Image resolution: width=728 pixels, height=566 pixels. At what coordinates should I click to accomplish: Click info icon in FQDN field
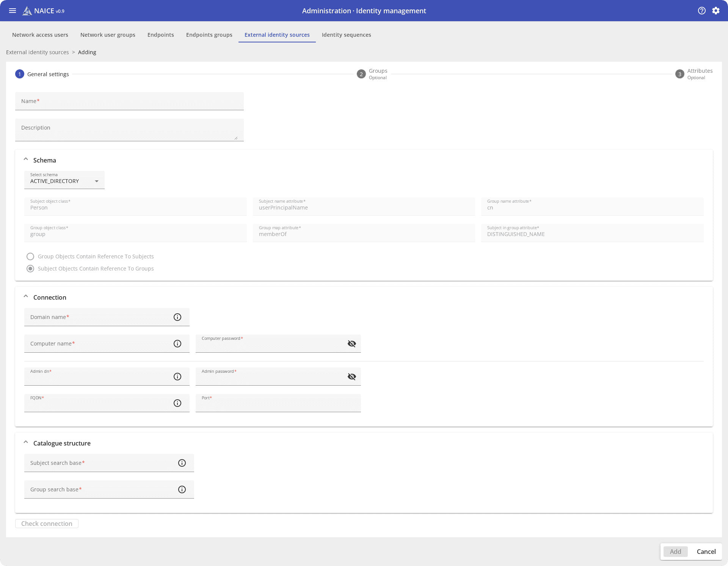click(x=177, y=403)
